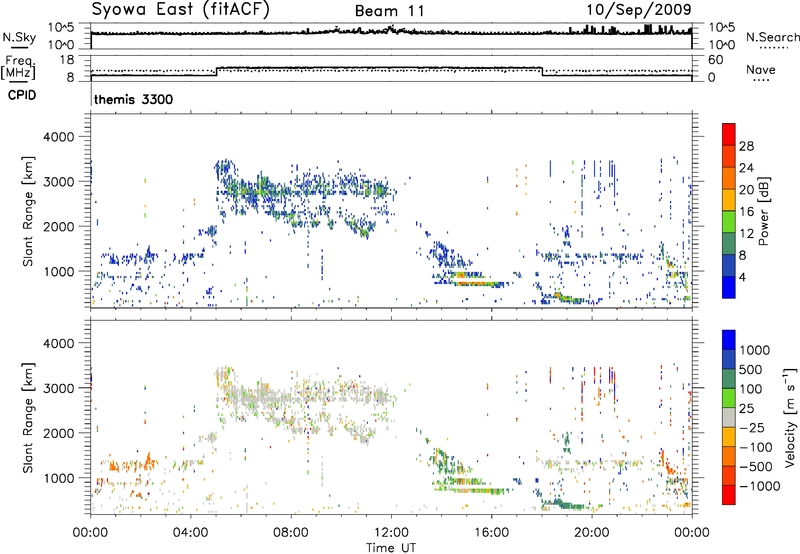This screenshot has width=800, height=554.
Task: Click the '12:00' time tick label
Action: click(x=391, y=533)
